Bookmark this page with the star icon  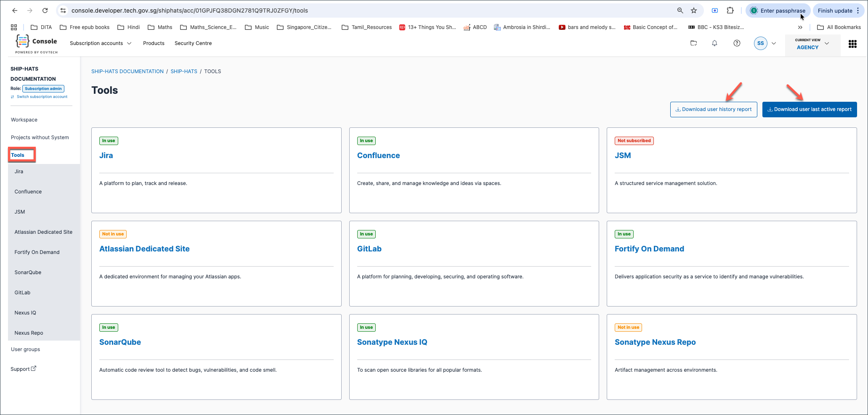coord(694,11)
